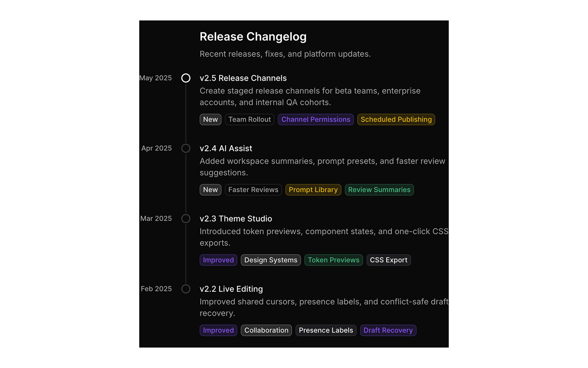Viewport: 588px width, 368px height.
Task: Select the Scheduled Publishing yellow tag
Action: coord(396,119)
